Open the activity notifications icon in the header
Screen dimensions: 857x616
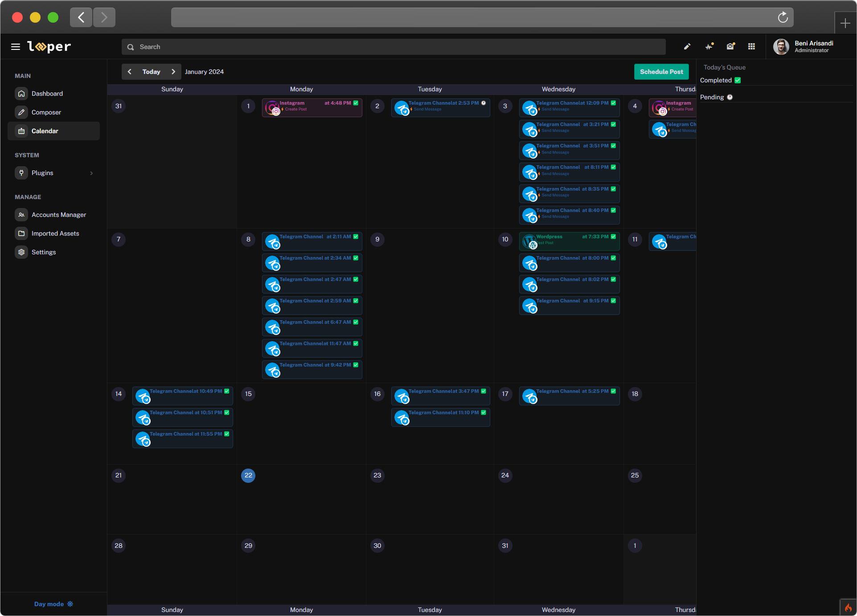[x=709, y=46]
